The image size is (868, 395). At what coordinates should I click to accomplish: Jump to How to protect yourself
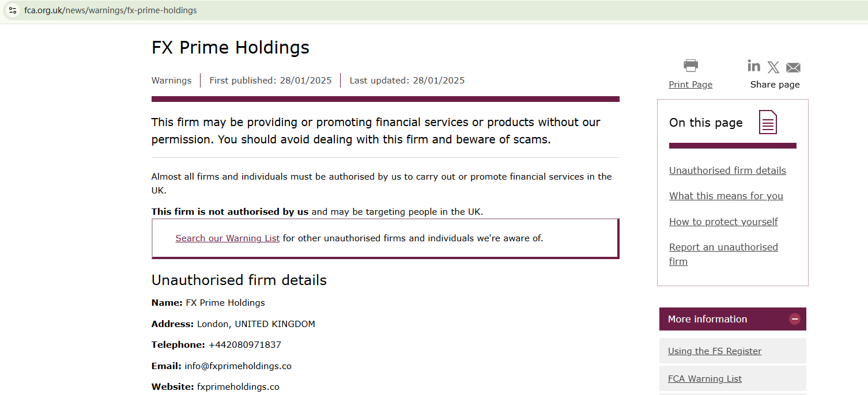point(723,222)
